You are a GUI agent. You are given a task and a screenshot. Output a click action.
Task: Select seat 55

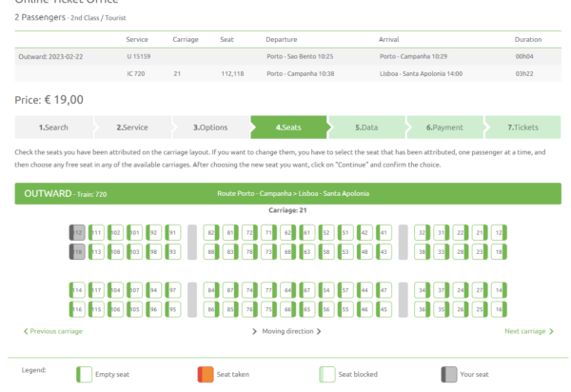pos(345,309)
